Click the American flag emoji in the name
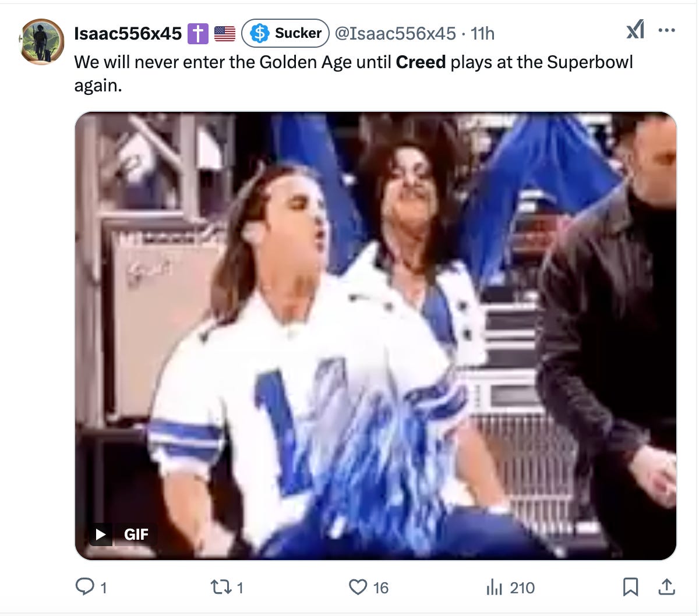 [225, 33]
